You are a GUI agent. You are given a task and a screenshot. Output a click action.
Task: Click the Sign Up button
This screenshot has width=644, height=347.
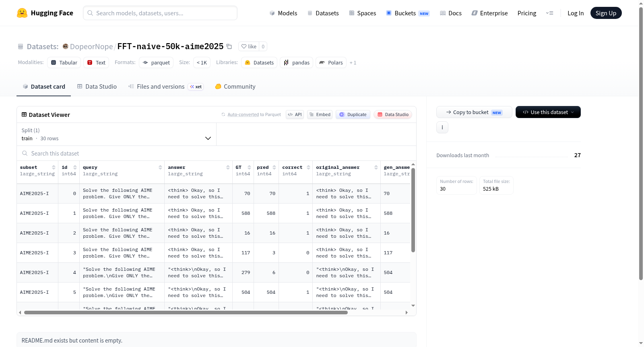[606, 13]
